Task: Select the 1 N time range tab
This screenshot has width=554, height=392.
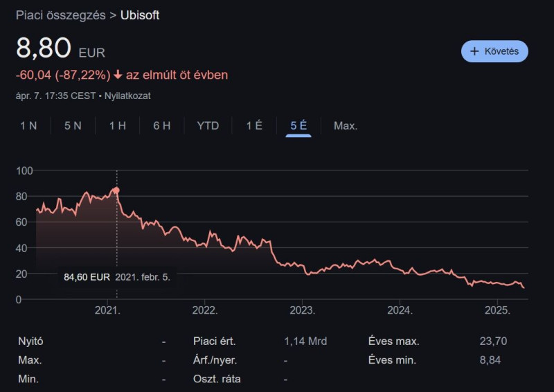Action: point(28,125)
